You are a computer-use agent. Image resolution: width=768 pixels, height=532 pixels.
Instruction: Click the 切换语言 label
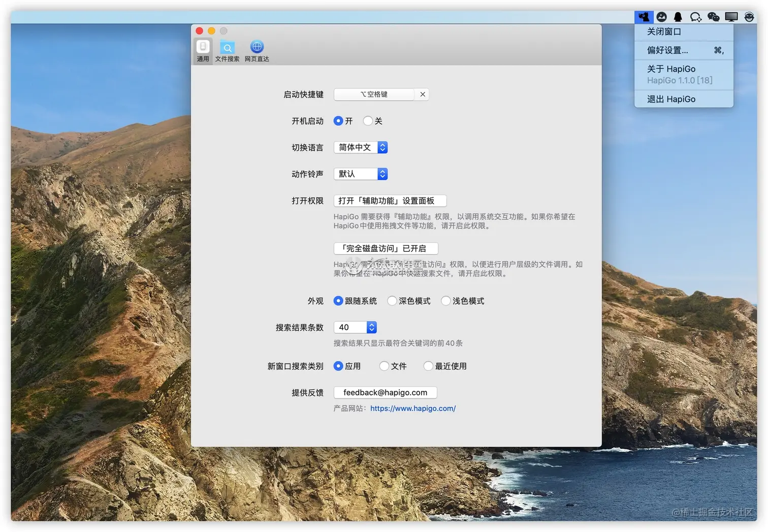click(x=307, y=148)
